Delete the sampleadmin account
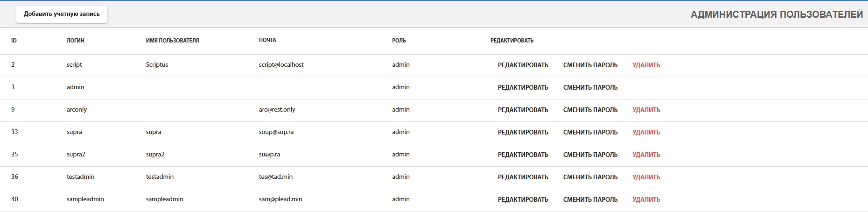 coord(646,200)
